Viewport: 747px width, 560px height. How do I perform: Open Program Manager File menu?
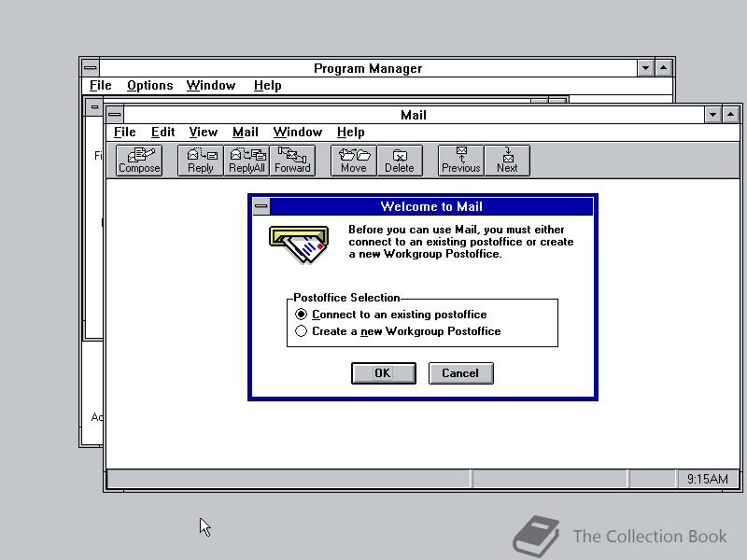click(x=101, y=85)
